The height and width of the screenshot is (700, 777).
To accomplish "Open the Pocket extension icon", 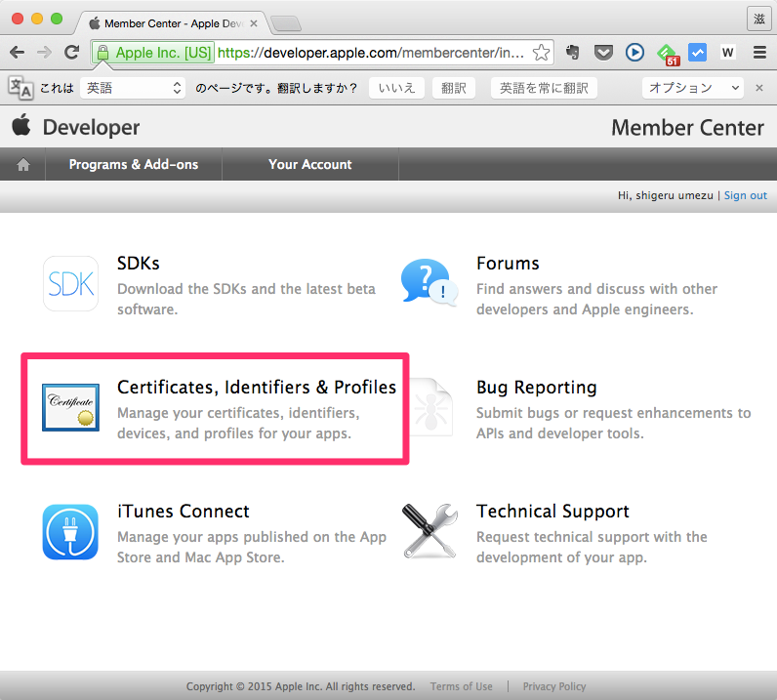I will click(x=604, y=53).
